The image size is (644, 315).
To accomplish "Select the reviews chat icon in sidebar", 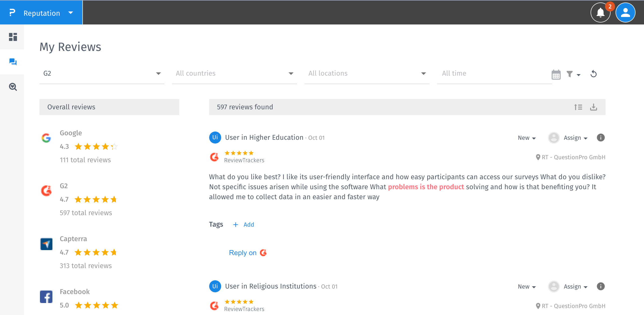I will 13,62.
